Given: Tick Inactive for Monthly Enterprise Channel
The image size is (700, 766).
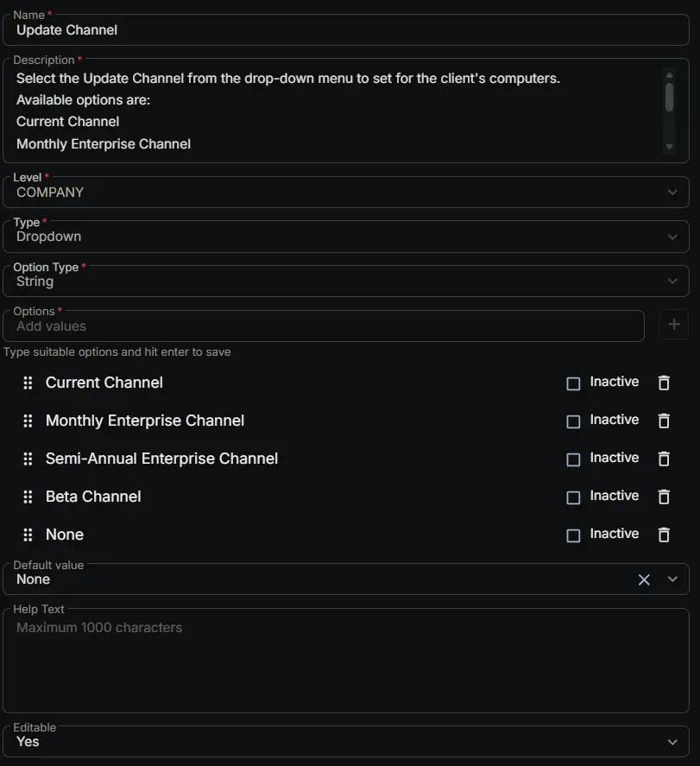Looking at the screenshot, I should (x=573, y=421).
